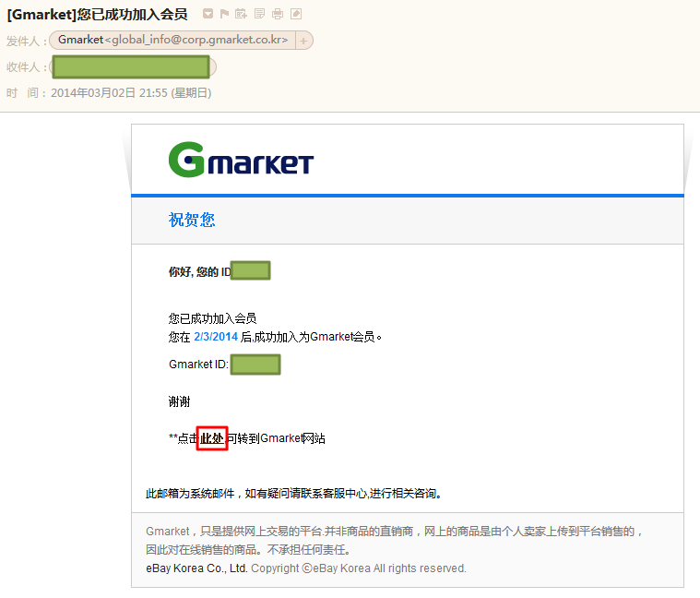Screen dimensions: 700x598
Task: Click the Gmarket logo in the email
Action: coord(241,160)
